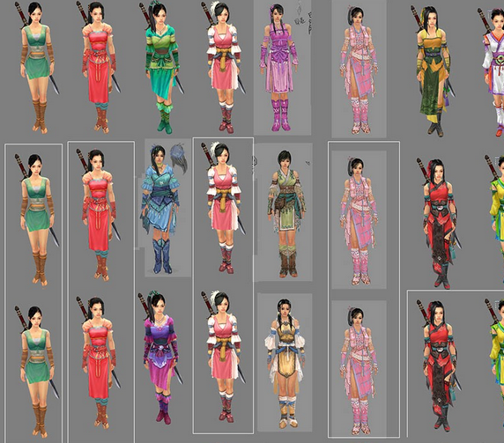504x443 pixels.
Task: Select the middle-row green mini dress character
Action: click(37, 219)
